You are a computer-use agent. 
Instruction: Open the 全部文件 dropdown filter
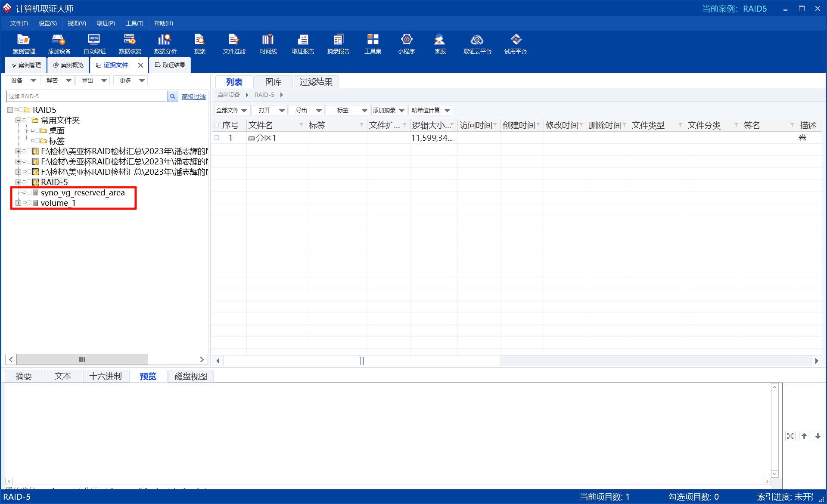pos(232,111)
